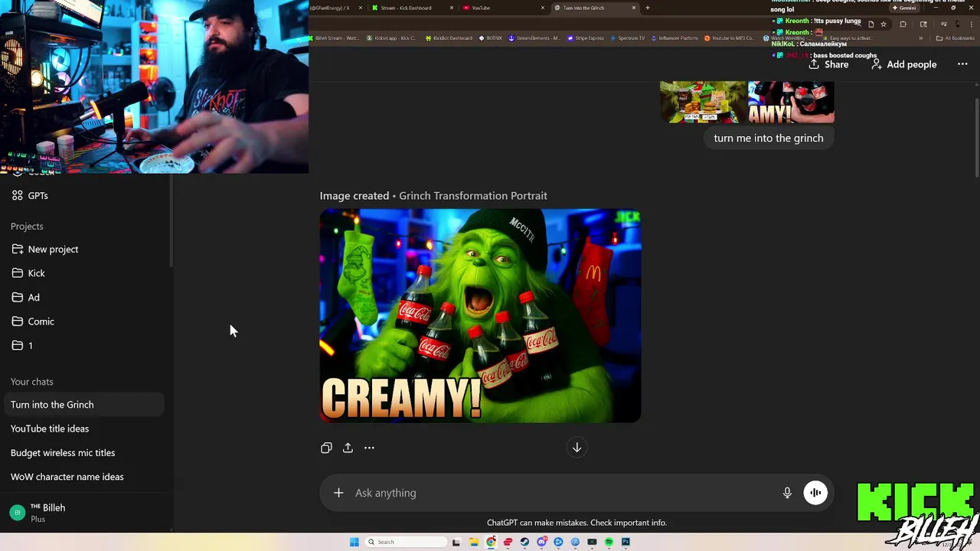980x551 pixels.
Task: Close the YouTube browser tab
Action: coord(543,8)
